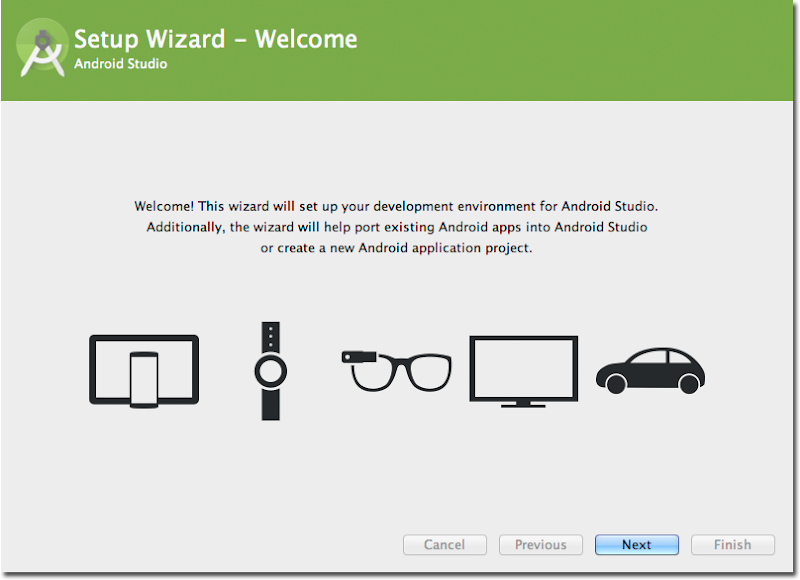This screenshot has height=580, width=800.
Task: Click the Android TV icon
Action: pos(523,368)
